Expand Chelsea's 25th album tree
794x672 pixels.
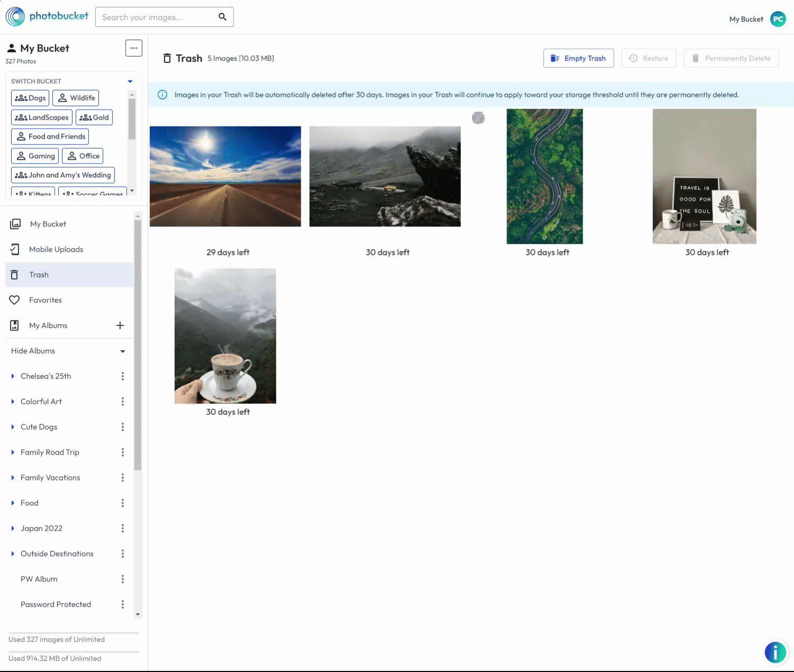click(x=13, y=376)
